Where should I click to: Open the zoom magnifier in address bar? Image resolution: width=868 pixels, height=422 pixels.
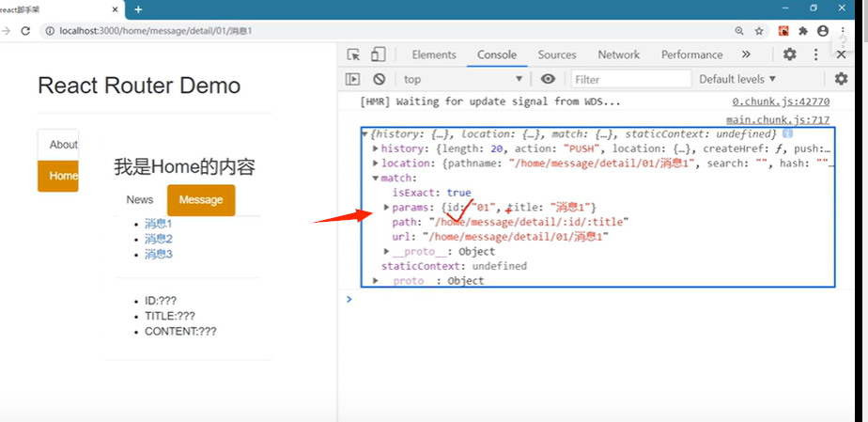[739, 31]
